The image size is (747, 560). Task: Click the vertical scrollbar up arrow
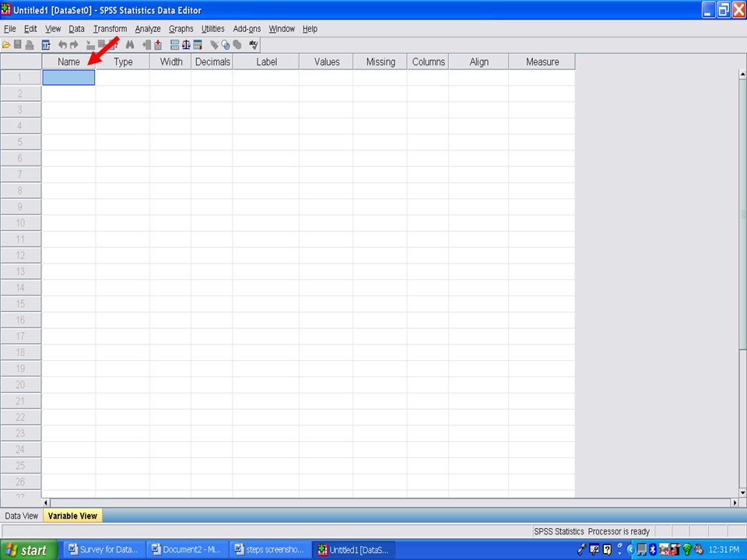click(742, 74)
